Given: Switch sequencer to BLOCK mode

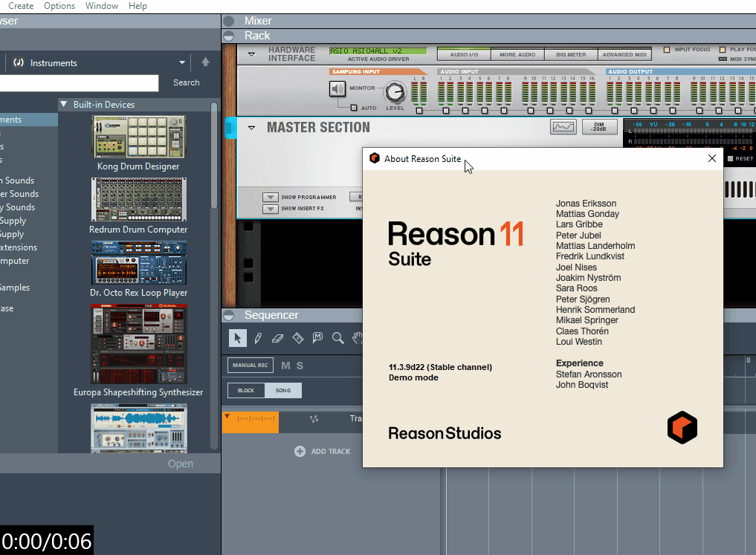Looking at the screenshot, I should [246, 390].
